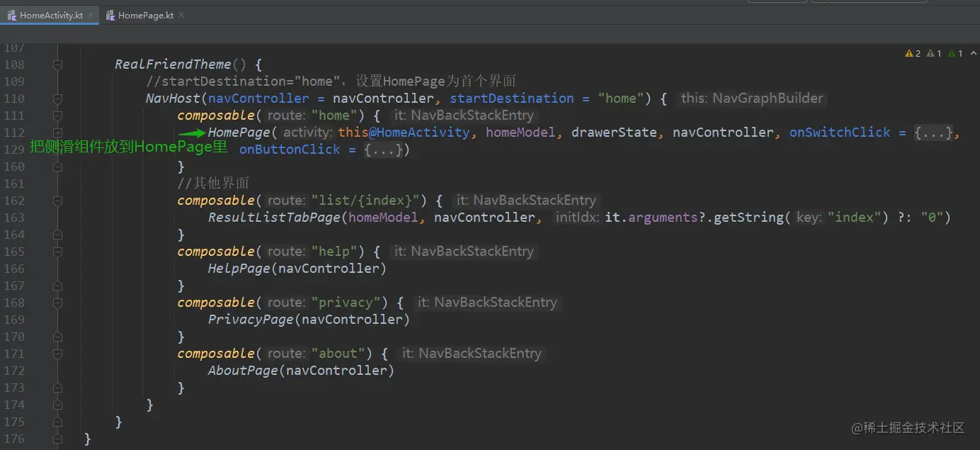Close the HomeActivity.kt tab
The height and width of the screenshot is (450, 980).
click(x=91, y=15)
